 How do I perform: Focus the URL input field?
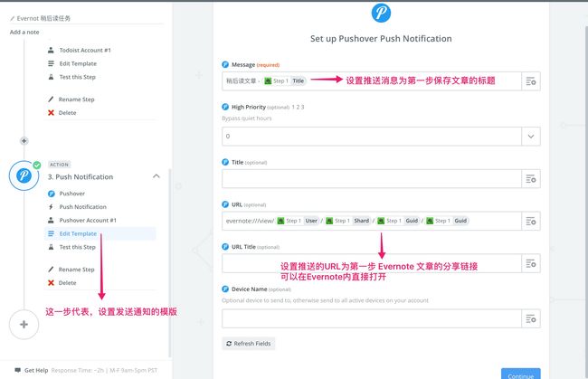click(372, 222)
